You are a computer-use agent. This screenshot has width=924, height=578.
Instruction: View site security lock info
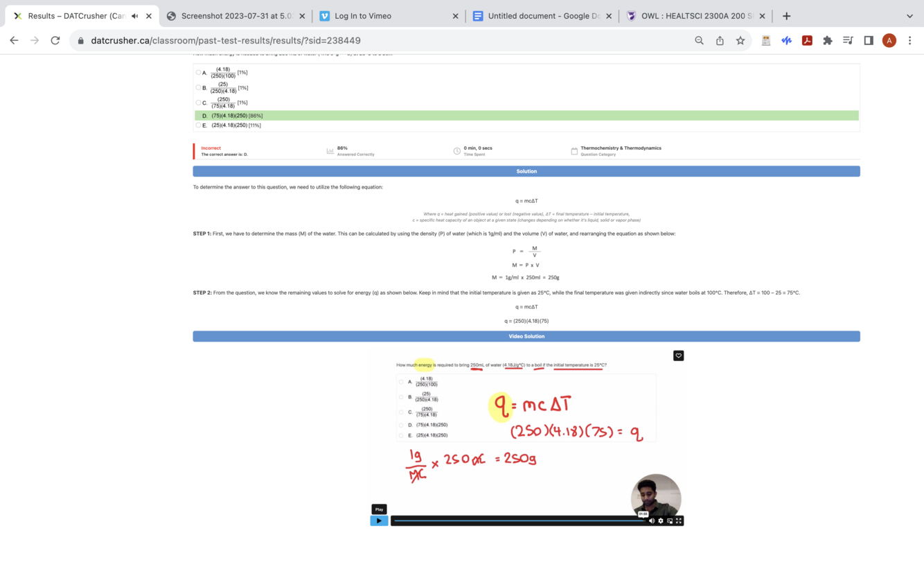click(x=81, y=40)
